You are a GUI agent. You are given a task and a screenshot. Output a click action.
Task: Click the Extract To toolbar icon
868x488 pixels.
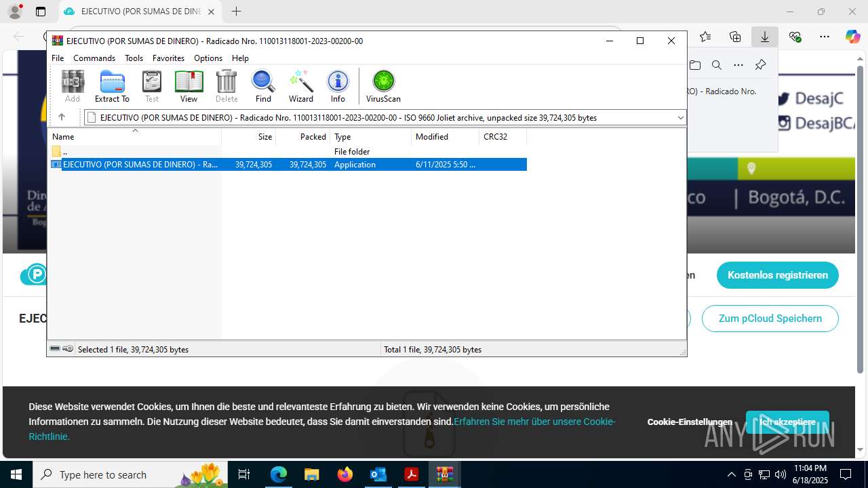click(x=112, y=86)
